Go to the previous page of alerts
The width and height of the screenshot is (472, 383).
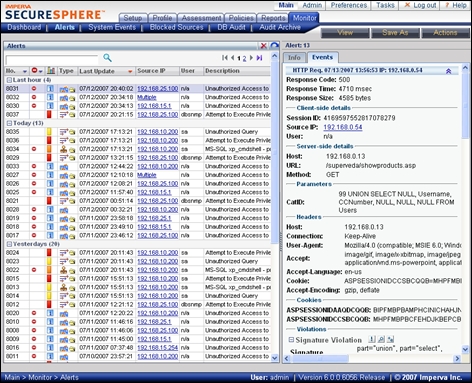(233, 58)
